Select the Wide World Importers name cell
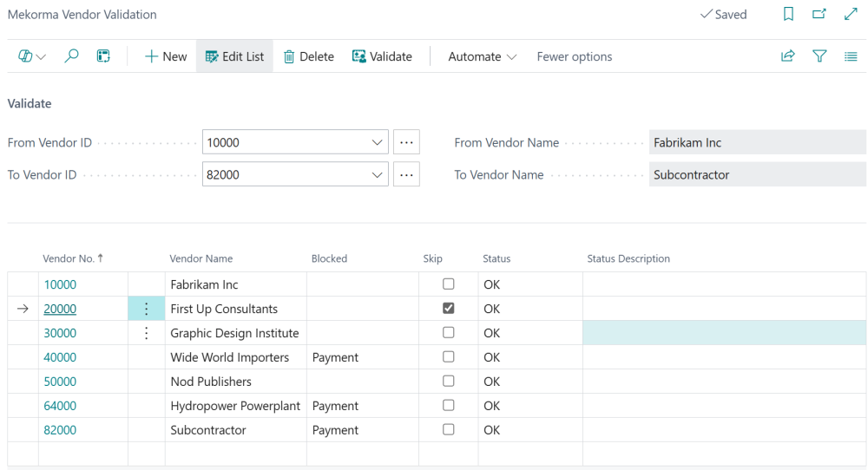 [236, 357]
